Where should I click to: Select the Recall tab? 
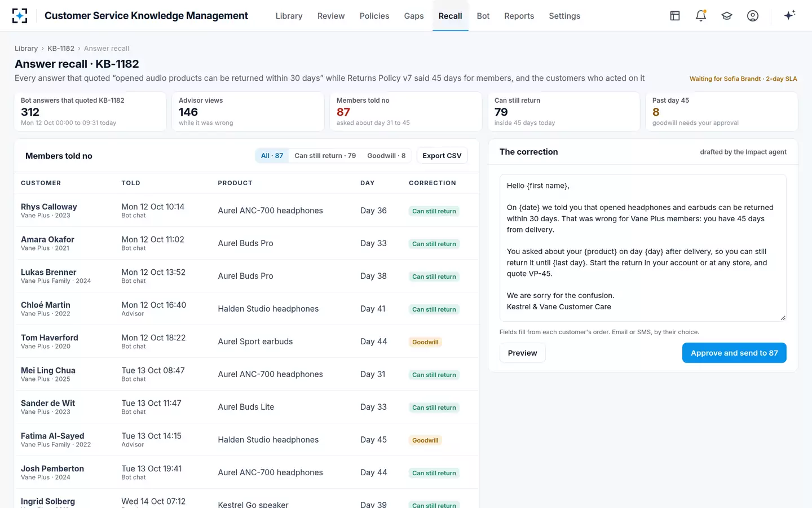(451, 16)
